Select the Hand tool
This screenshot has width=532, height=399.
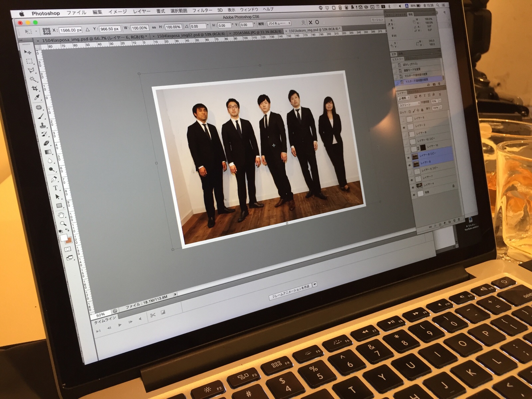pos(61,215)
